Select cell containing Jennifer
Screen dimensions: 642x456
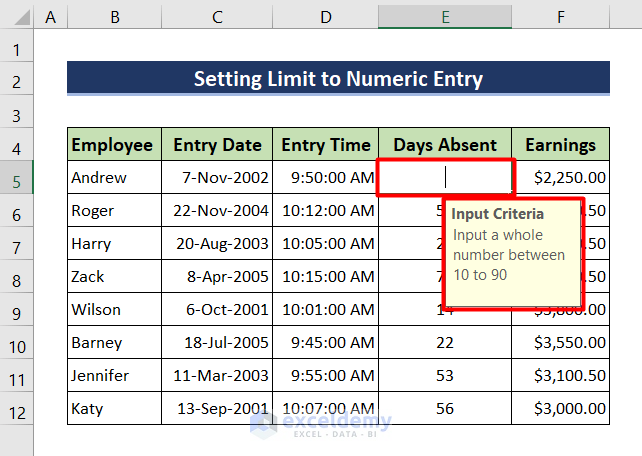[113, 376]
